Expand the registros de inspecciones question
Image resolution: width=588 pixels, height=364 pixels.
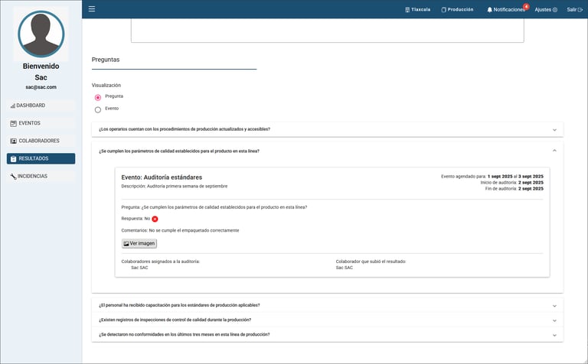coord(328,320)
